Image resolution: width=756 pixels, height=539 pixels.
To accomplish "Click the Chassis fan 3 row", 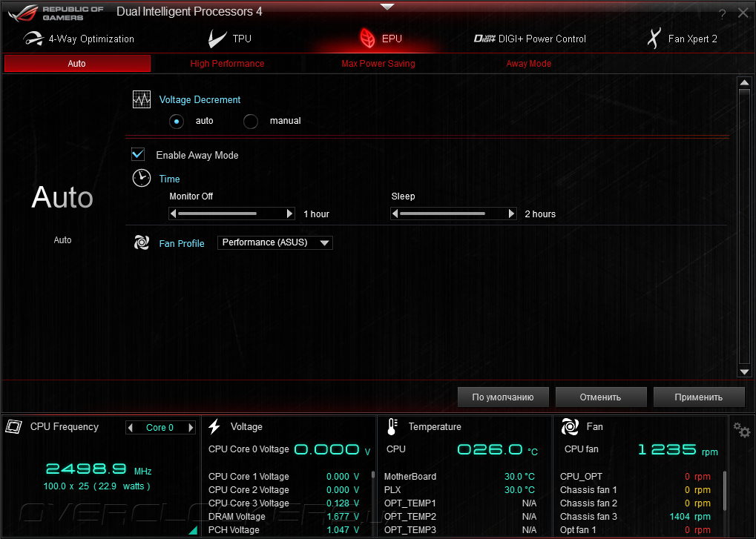I will click(x=636, y=516).
